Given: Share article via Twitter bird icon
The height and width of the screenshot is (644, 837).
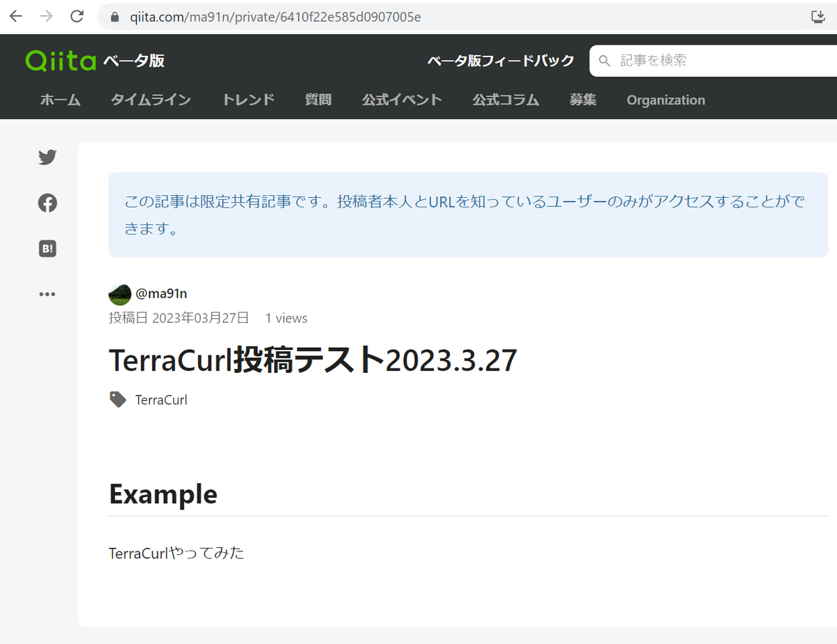Looking at the screenshot, I should tap(47, 158).
